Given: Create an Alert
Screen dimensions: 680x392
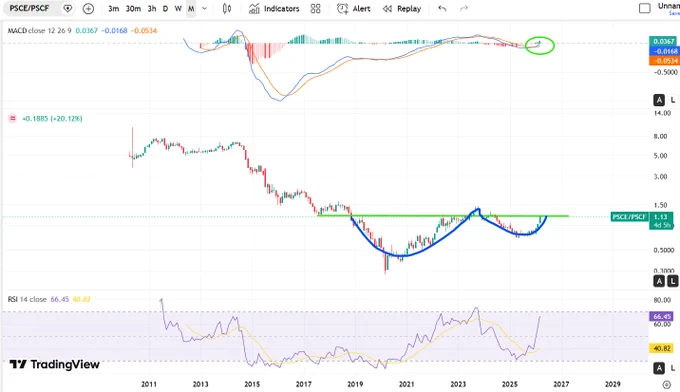Looking at the screenshot, I should [x=354, y=9].
